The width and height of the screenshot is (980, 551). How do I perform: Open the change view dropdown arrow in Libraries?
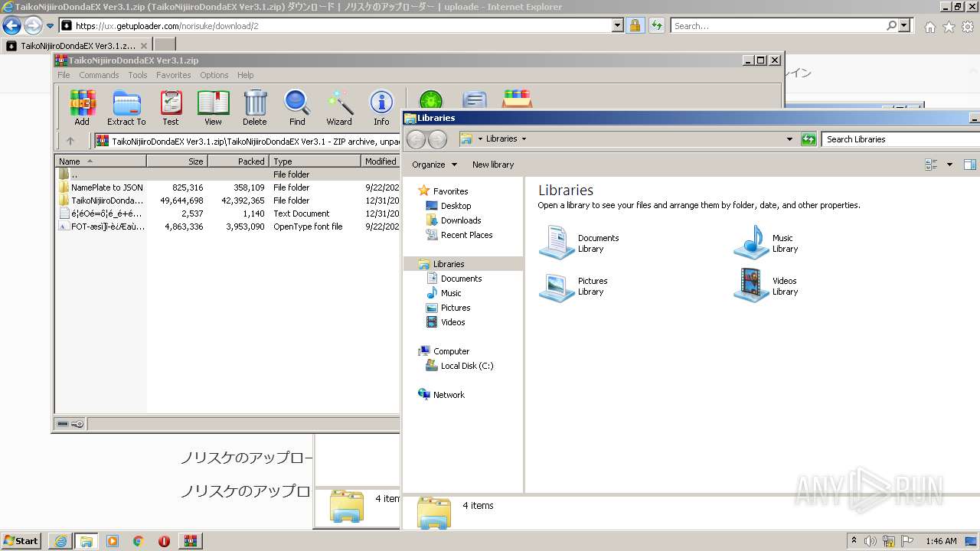click(x=949, y=165)
